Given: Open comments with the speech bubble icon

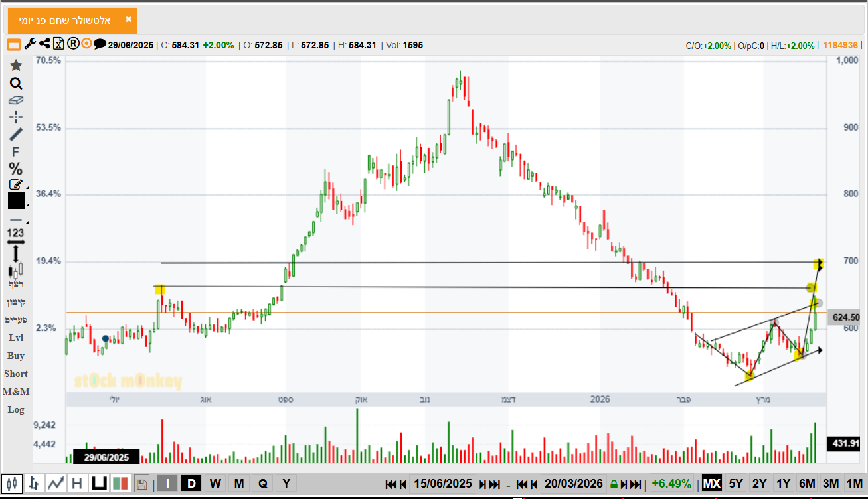Looking at the screenshot, I should (x=100, y=44).
